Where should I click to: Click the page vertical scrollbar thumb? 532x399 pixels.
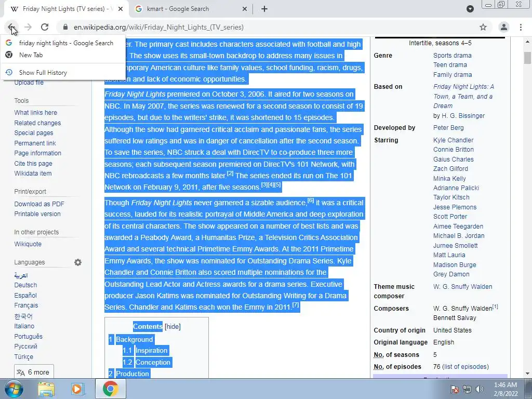(527, 58)
